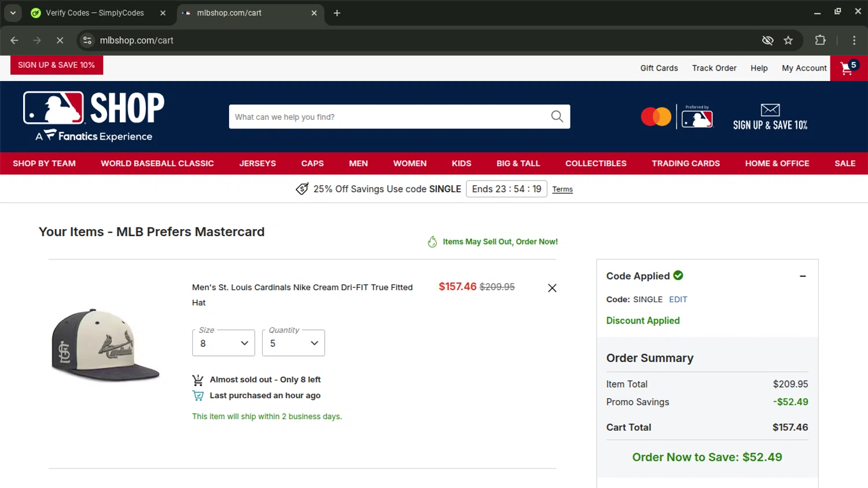Edit the applied promo code
This screenshot has height=488, width=868.
(x=678, y=299)
